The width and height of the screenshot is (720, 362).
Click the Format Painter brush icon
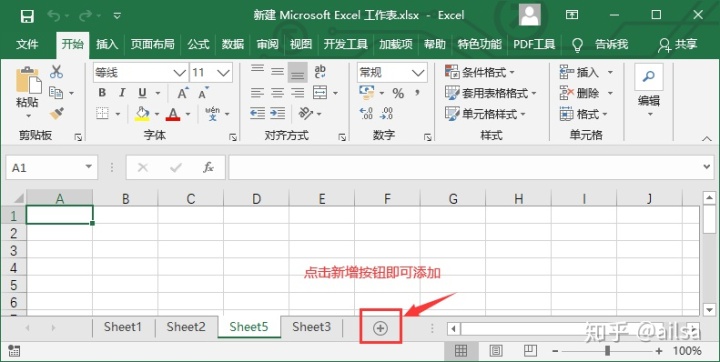pyautogui.click(x=56, y=113)
